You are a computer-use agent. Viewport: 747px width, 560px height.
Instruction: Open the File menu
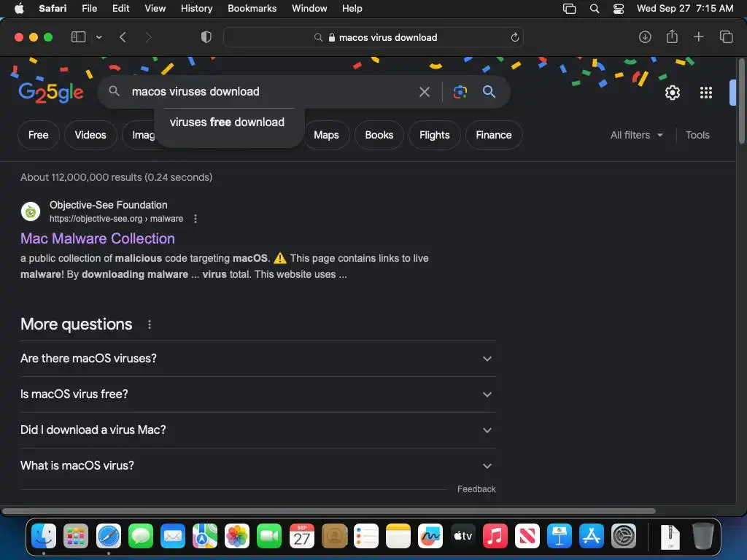89,9
